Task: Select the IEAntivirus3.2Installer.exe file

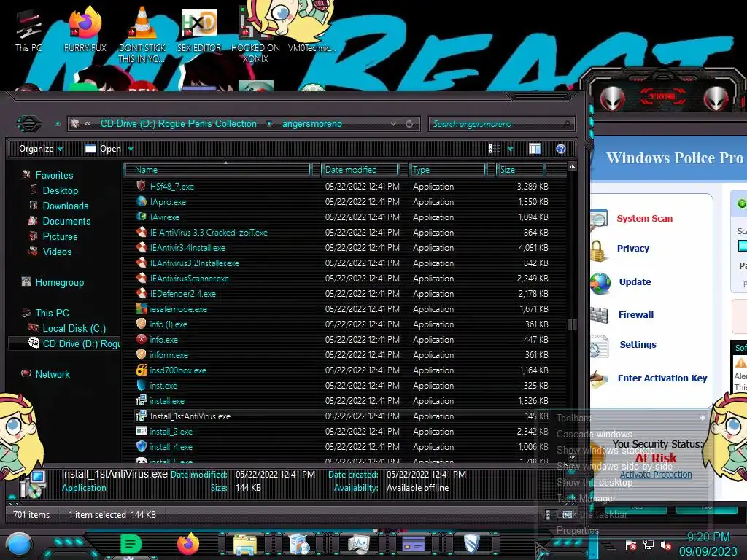Action: pyautogui.click(x=194, y=262)
